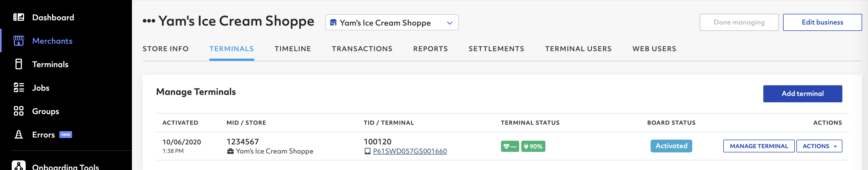Open the SETTLEMENTS tab
The height and width of the screenshot is (170, 868).
[x=496, y=49]
